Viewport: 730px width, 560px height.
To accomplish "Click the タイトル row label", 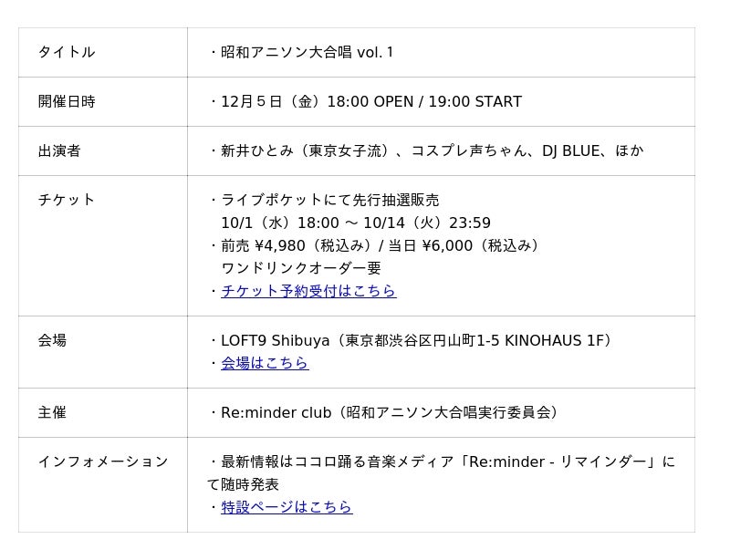I will click(67, 52).
